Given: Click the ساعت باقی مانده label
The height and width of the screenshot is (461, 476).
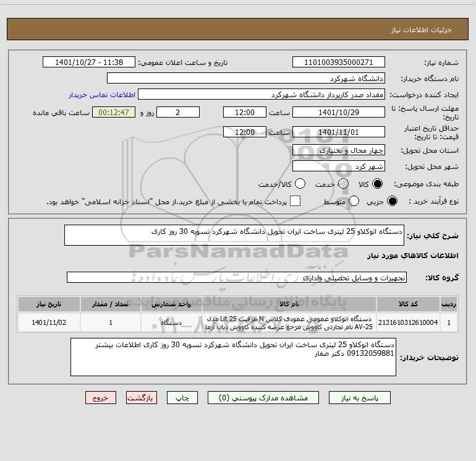Looking at the screenshot, I should 61,113.
